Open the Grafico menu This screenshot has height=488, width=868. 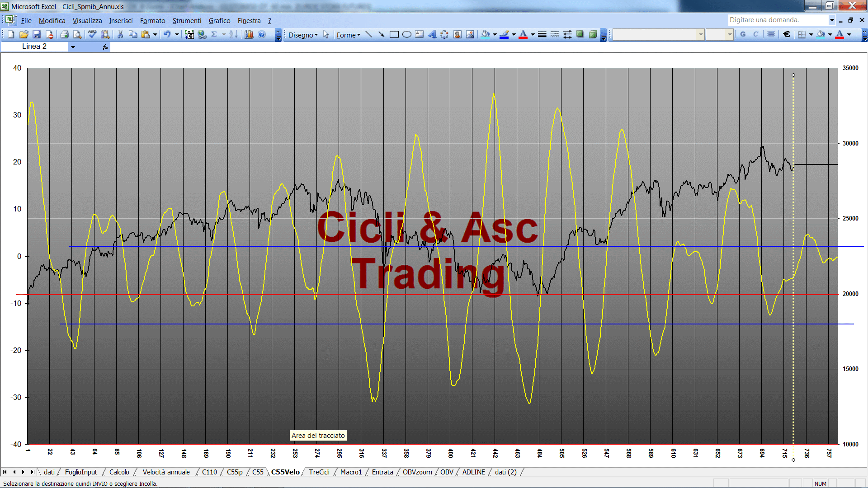click(x=219, y=20)
